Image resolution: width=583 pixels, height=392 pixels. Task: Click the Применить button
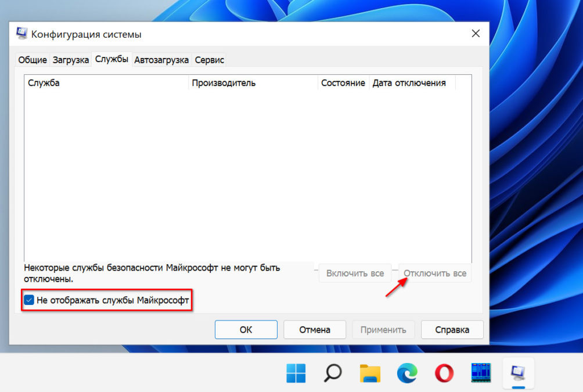383,329
